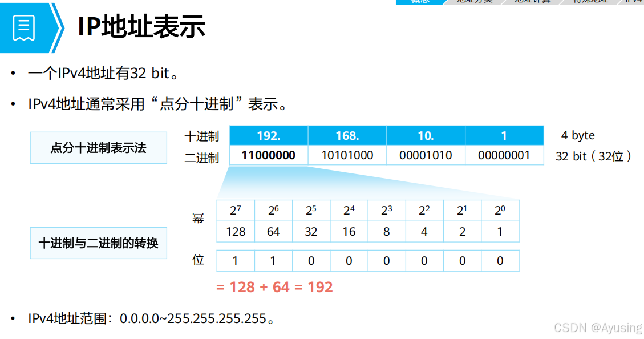Select the binary cell 00000001

coord(504,155)
